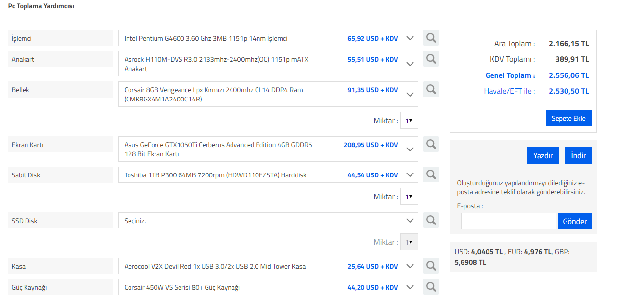The height and width of the screenshot is (299, 644).
Task: Click search icon next to Sabit Disk row
Action: point(431,174)
